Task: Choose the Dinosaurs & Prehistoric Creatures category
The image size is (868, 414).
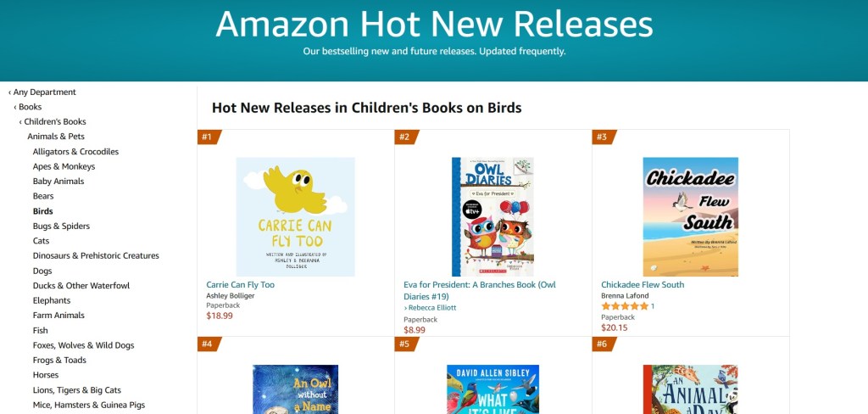Action: (x=95, y=256)
